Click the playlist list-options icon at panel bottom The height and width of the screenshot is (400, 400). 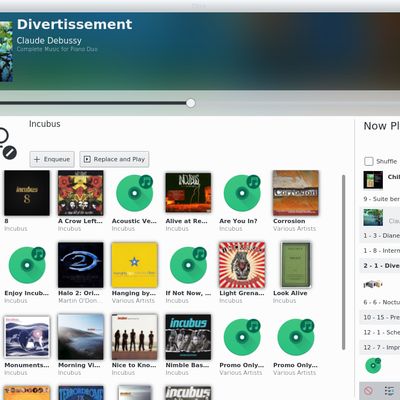tap(389, 390)
